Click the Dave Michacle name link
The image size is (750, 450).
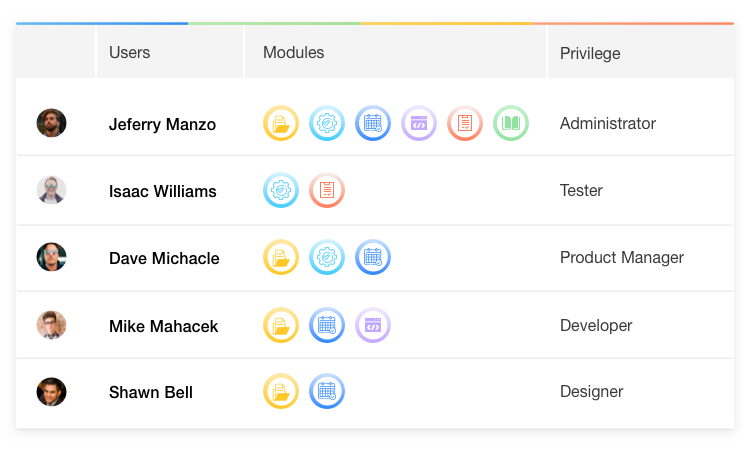pos(164,258)
